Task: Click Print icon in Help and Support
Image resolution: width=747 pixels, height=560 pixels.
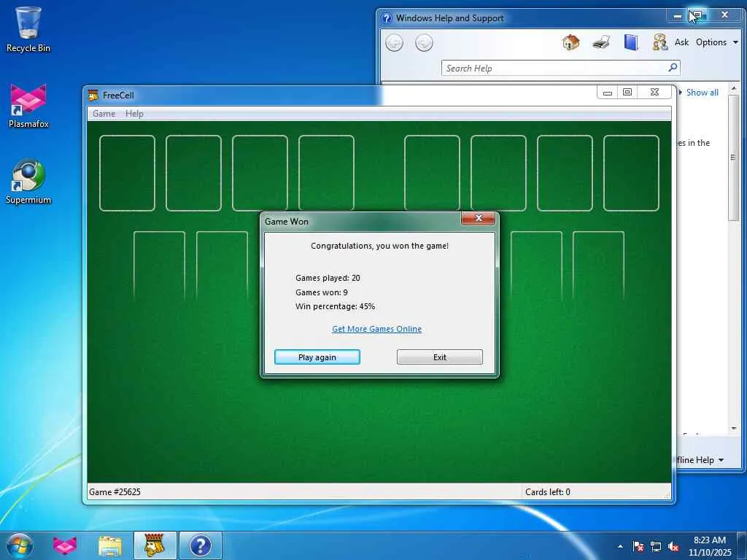Action: (x=601, y=42)
